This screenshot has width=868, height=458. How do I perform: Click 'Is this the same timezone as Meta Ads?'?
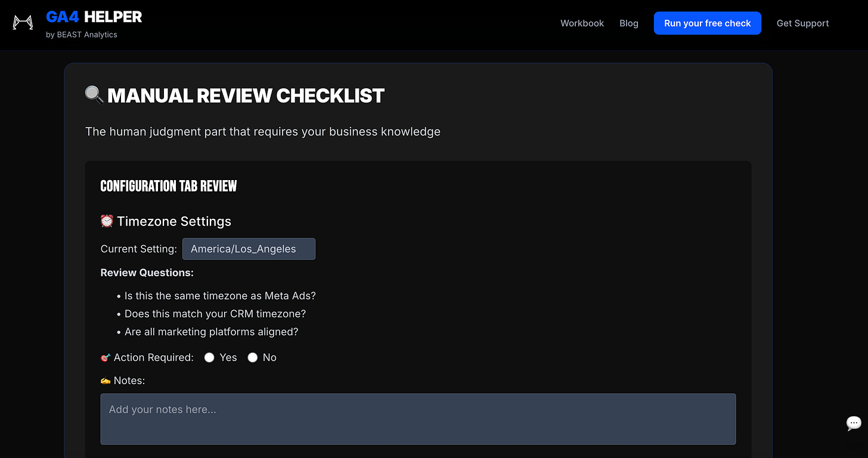pyautogui.click(x=220, y=296)
